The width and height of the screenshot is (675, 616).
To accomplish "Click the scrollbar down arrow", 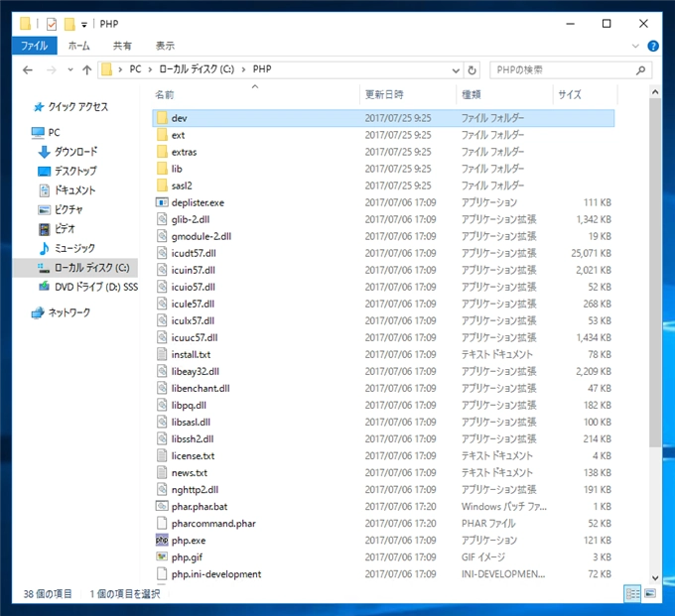I will click(655, 577).
